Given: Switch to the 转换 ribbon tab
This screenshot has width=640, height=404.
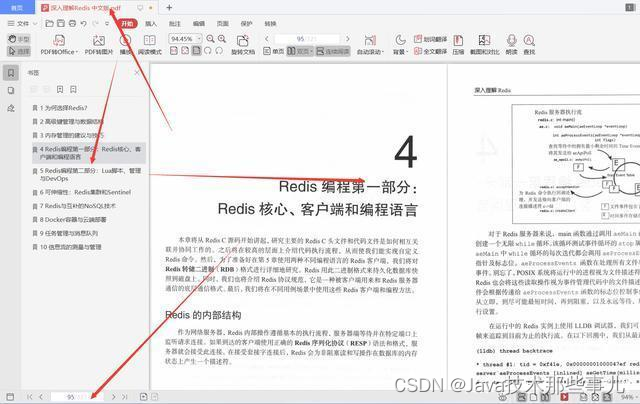Looking at the screenshot, I should (270, 24).
